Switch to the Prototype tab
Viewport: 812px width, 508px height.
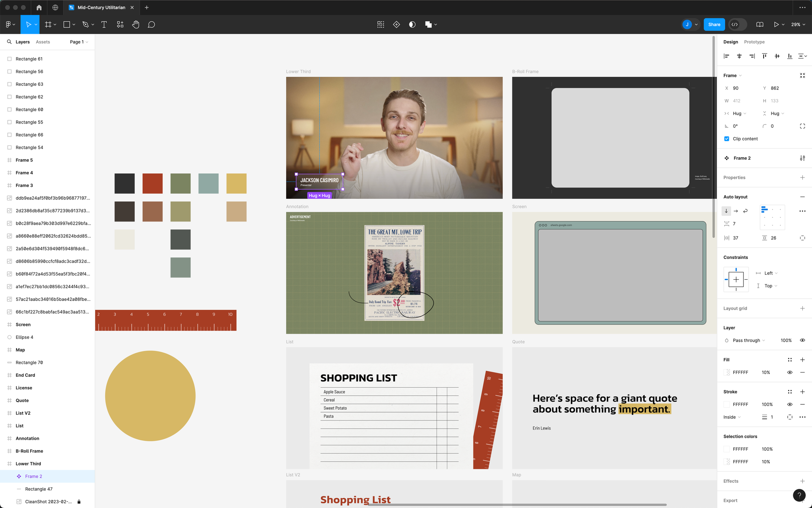click(x=754, y=42)
